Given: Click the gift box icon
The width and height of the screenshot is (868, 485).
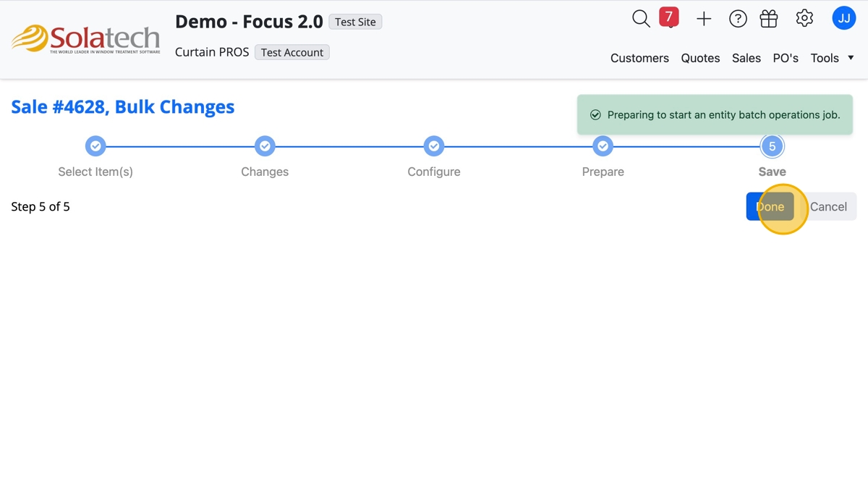Looking at the screenshot, I should (x=769, y=20).
